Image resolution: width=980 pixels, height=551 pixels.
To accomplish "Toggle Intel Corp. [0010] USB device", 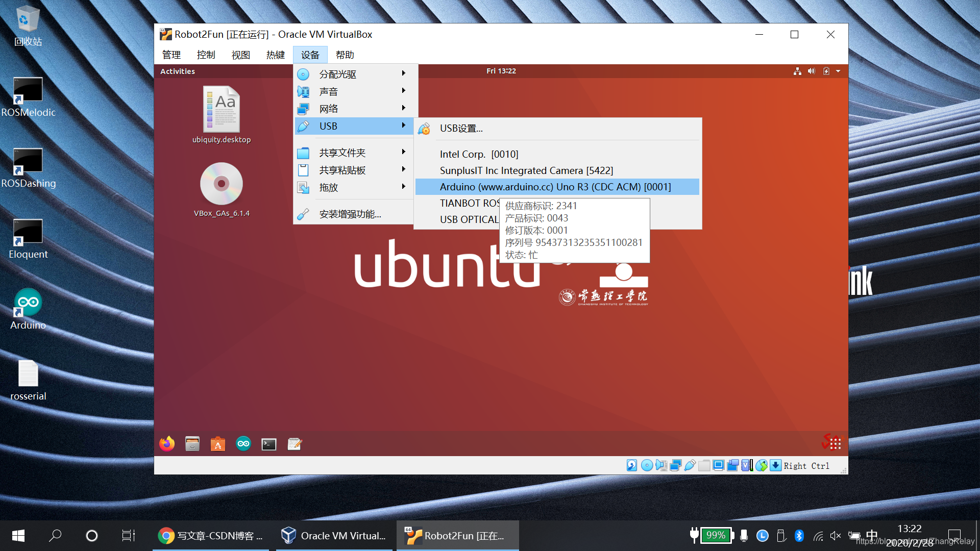I will [557, 154].
